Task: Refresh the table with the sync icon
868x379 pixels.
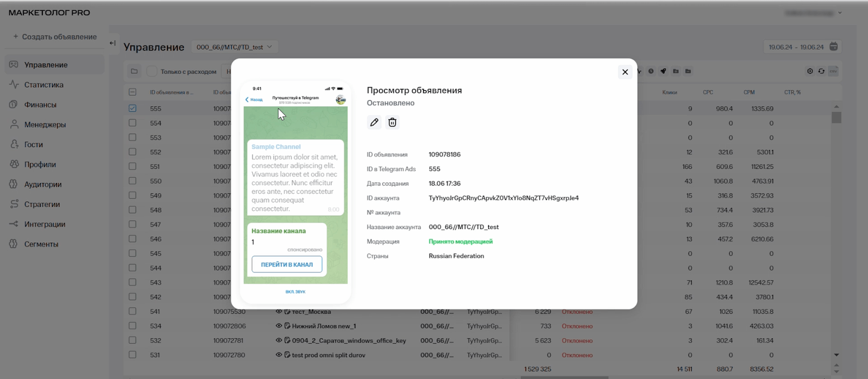Action: (821, 71)
